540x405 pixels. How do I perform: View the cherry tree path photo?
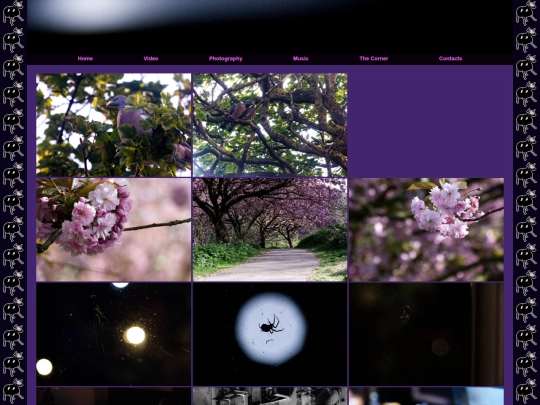point(270,229)
